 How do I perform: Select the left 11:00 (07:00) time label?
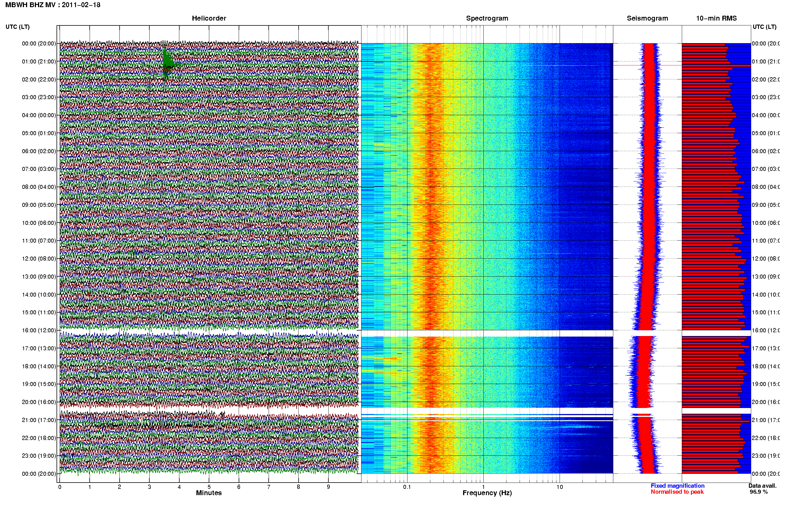(x=39, y=241)
